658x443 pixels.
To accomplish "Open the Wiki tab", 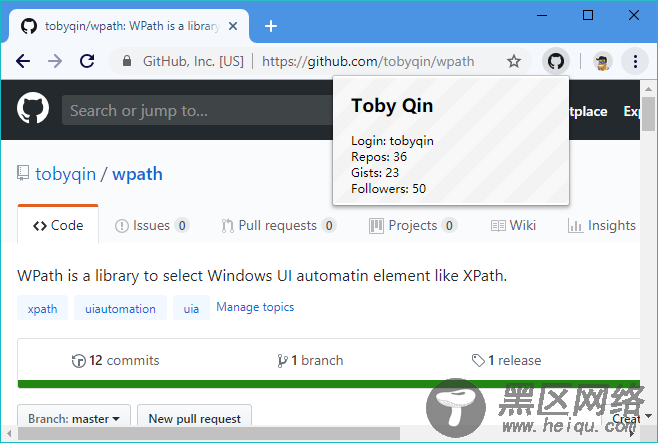I will point(513,226).
